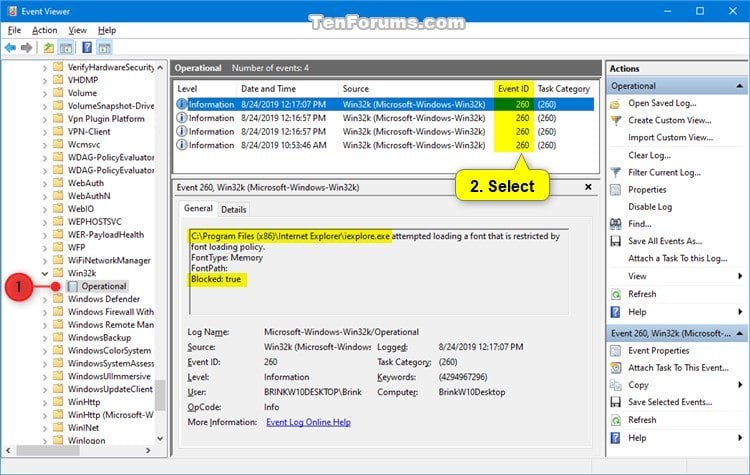Click the Win32k folder icon in tree
This screenshot has height=475, width=750.
(58, 273)
